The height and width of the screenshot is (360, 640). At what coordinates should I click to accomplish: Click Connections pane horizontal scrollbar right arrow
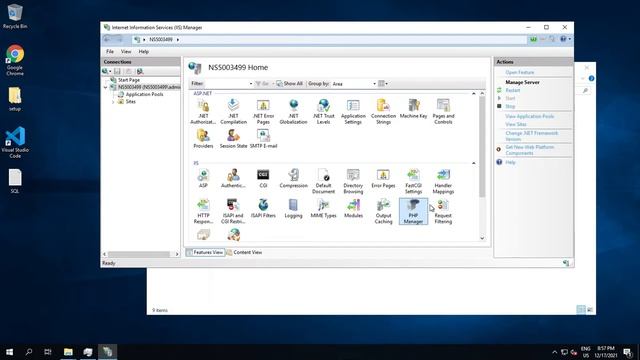177,254
